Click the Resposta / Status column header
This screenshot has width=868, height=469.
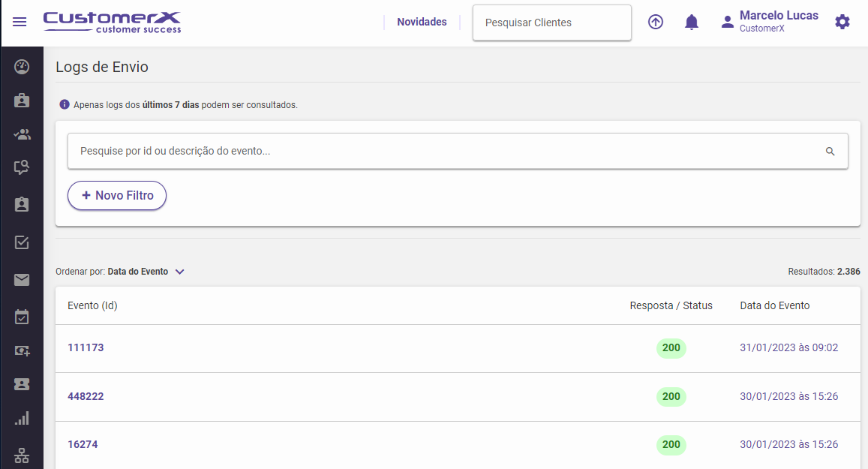(671, 305)
